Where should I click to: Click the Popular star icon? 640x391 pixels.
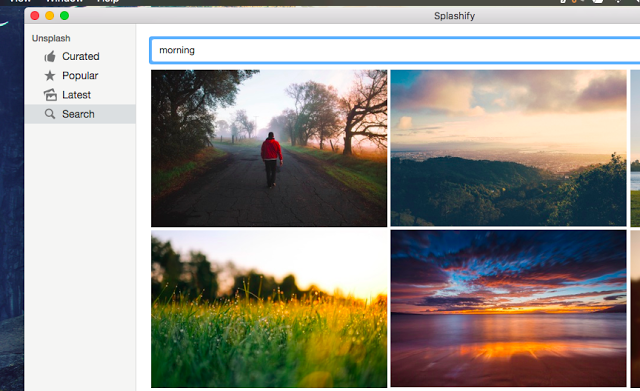[x=50, y=76]
